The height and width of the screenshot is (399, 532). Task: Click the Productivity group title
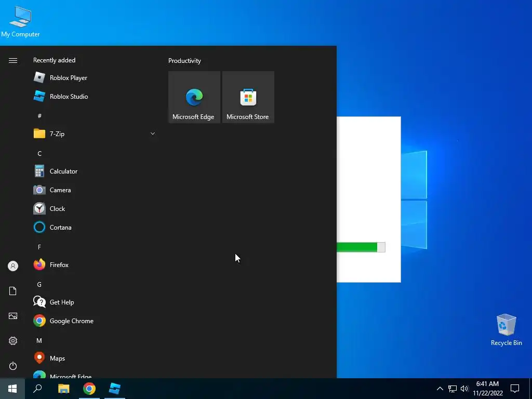184,61
